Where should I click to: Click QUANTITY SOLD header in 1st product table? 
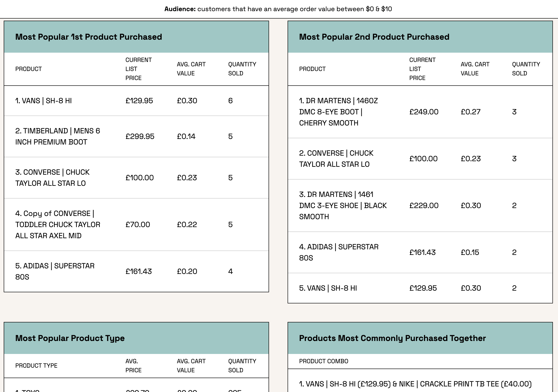pos(242,69)
